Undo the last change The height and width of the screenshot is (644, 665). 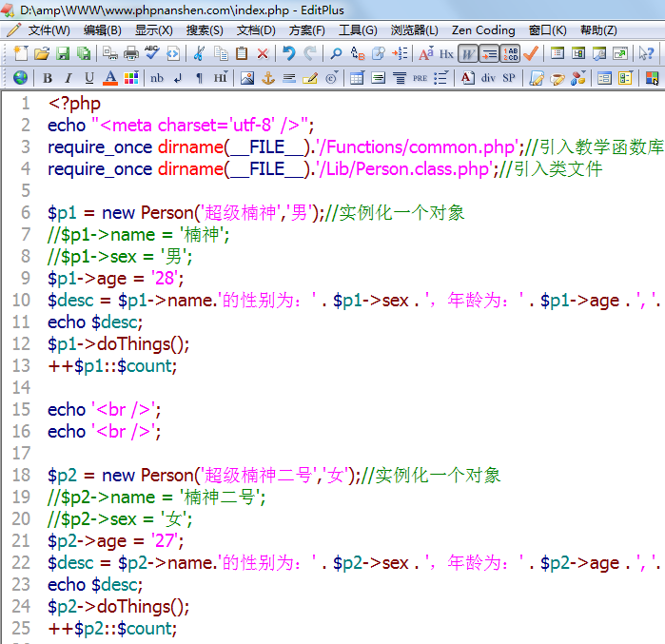click(x=289, y=53)
